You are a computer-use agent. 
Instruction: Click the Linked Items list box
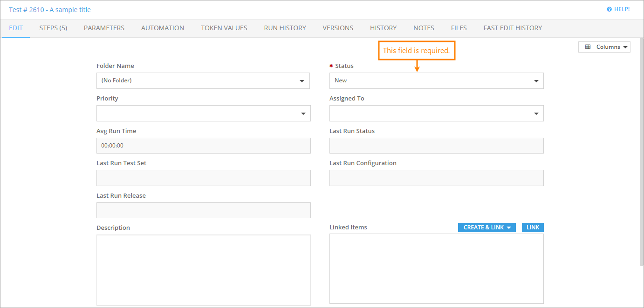[x=436, y=268]
